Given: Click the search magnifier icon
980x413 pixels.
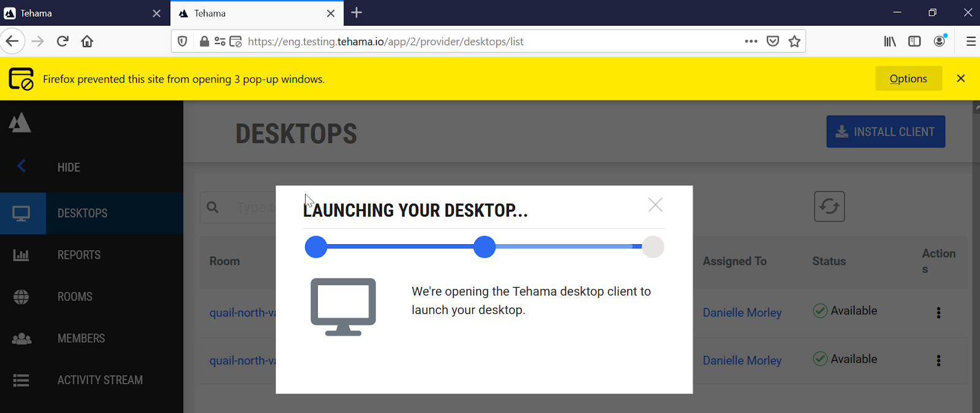Looking at the screenshot, I should tap(213, 207).
